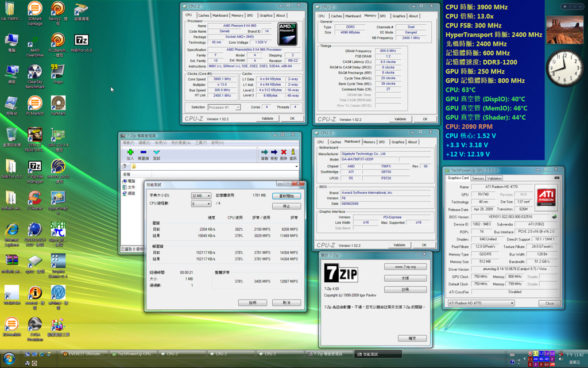The image size is (588, 368).
Task: Click the 重新開始 (Restart) benchmark button
Action: pos(287,196)
